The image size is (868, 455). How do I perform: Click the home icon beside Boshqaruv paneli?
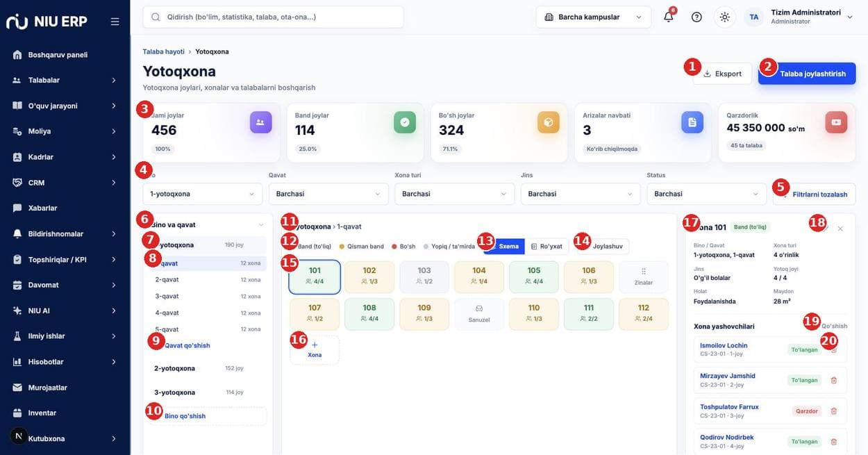pyautogui.click(x=17, y=55)
